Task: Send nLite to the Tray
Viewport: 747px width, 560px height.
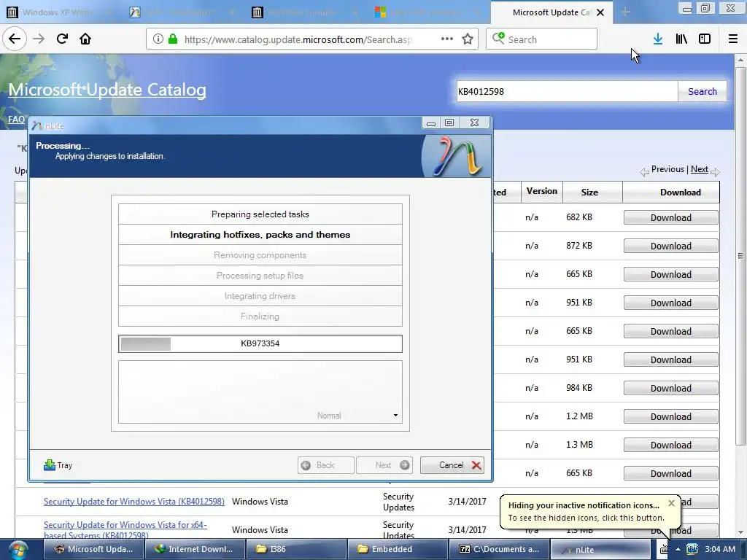Action: (x=58, y=465)
